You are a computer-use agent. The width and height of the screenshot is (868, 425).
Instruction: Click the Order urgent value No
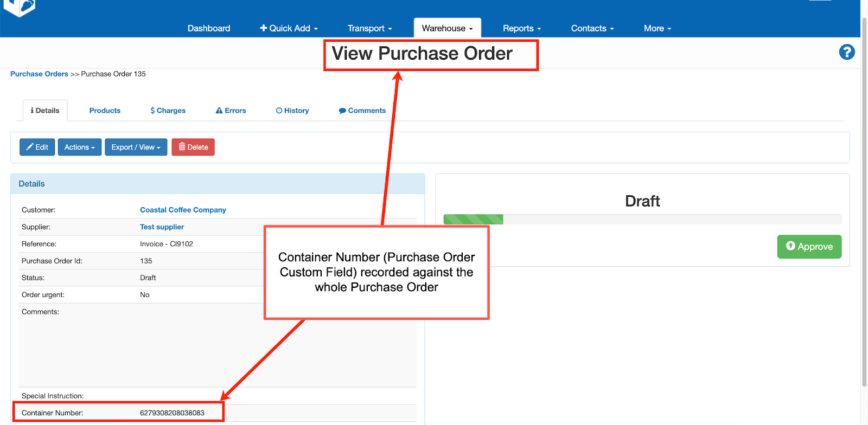(x=145, y=295)
